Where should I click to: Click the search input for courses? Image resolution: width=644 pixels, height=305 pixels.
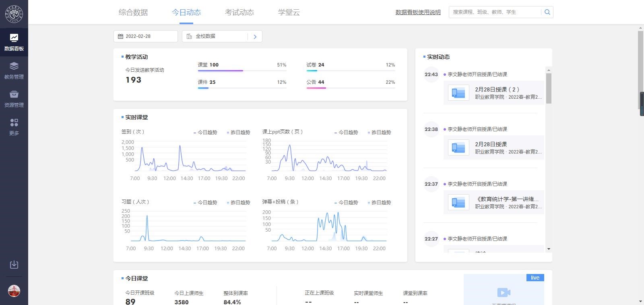pos(495,12)
